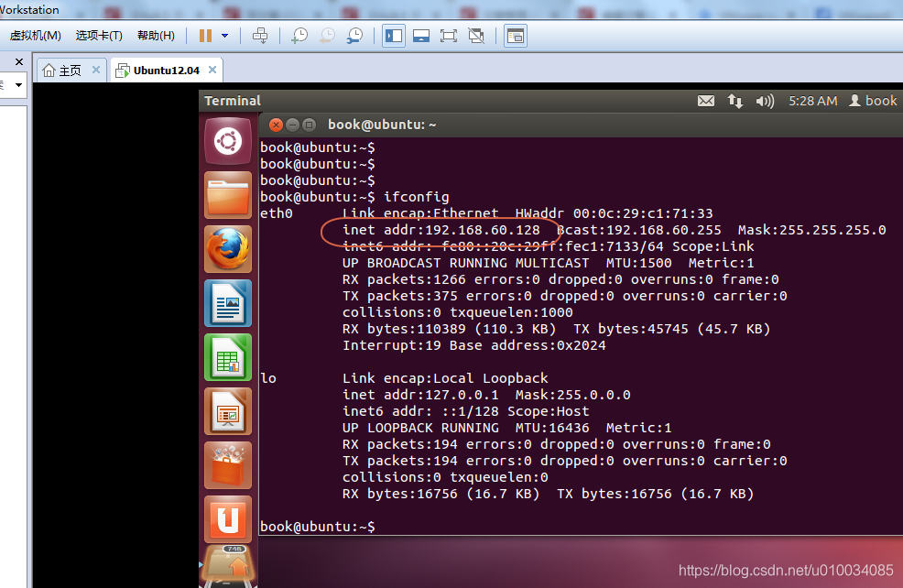
Task: Switch to Unity mode
Action: (476, 36)
